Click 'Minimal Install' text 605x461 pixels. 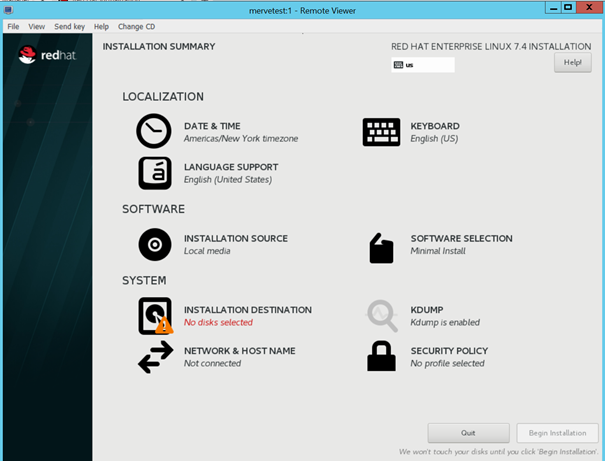(x=438, y=251)
